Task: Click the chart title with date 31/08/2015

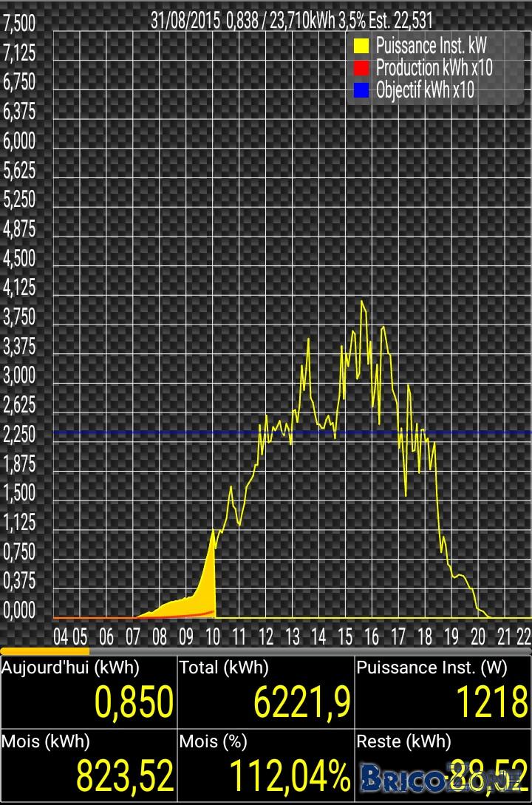Action: 291,21
